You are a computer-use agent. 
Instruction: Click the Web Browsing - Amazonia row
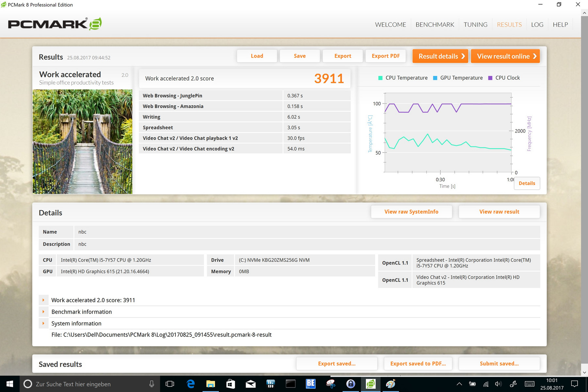[x=245, y=106]
